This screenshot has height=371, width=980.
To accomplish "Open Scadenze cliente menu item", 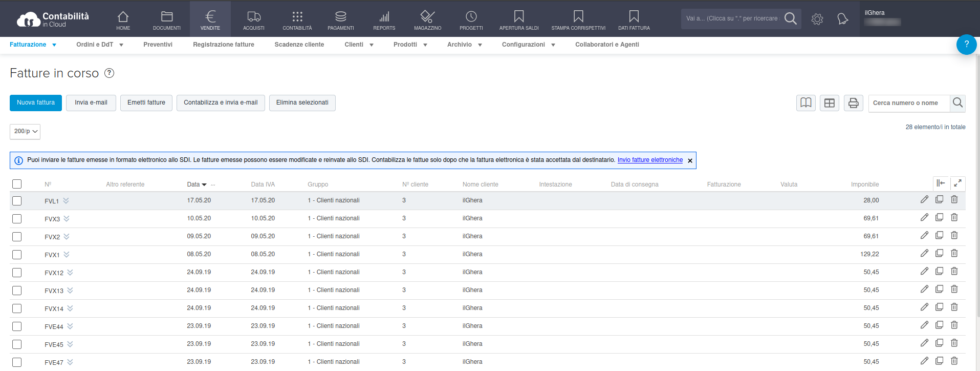I will 299,45.
